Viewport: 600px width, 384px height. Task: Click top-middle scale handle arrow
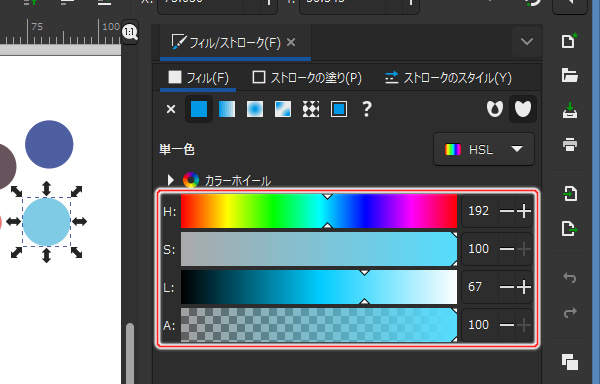[46, 189]
